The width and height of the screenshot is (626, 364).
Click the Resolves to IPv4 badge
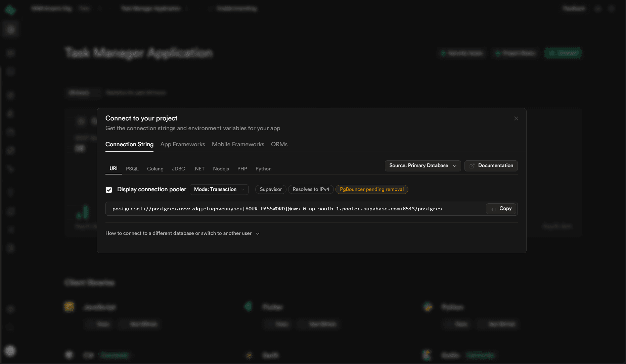point(311,190)
